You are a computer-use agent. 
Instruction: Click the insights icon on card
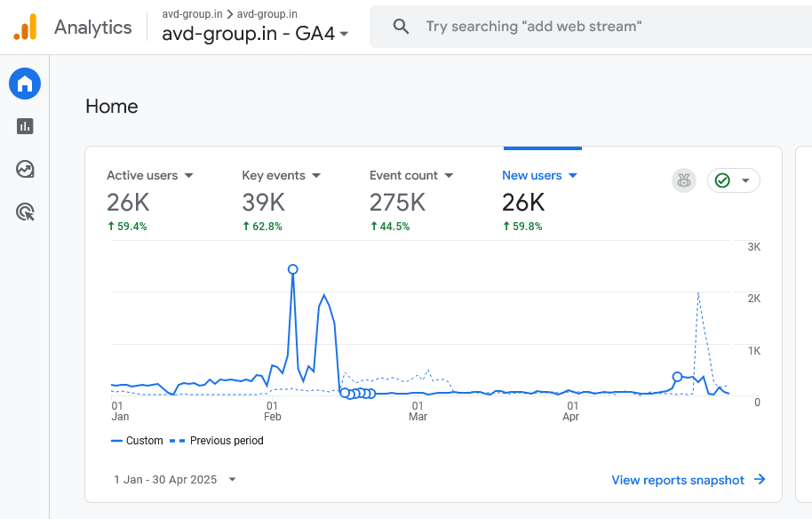(683, 181)
